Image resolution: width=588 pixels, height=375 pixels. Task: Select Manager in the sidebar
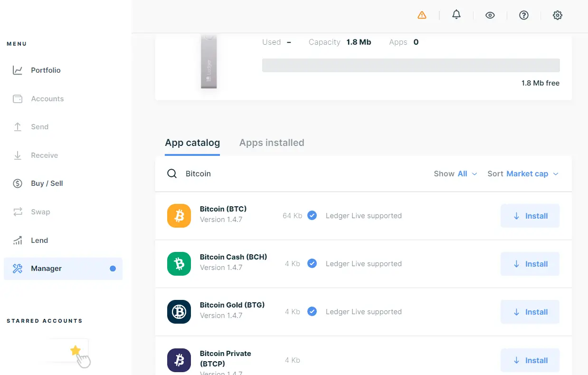coord(63,269)
